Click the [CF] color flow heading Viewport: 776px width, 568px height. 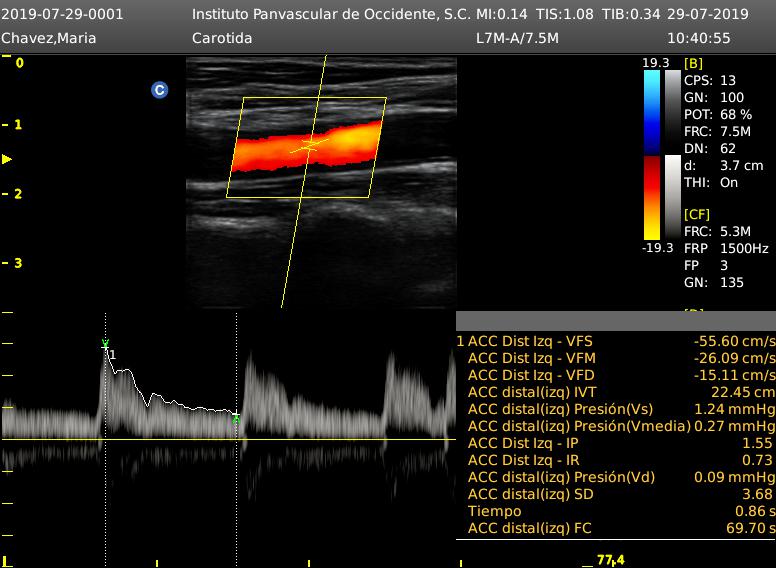coord(697,214)
